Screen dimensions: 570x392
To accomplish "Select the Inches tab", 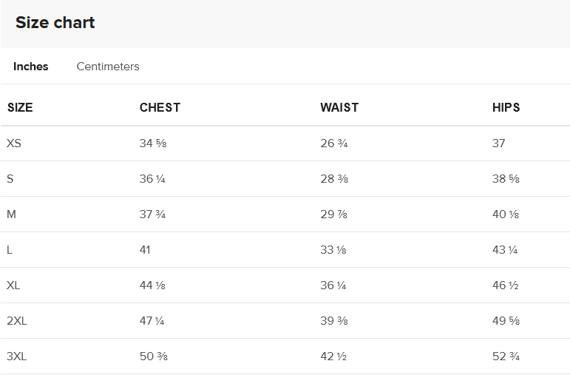I will [30, 67].
